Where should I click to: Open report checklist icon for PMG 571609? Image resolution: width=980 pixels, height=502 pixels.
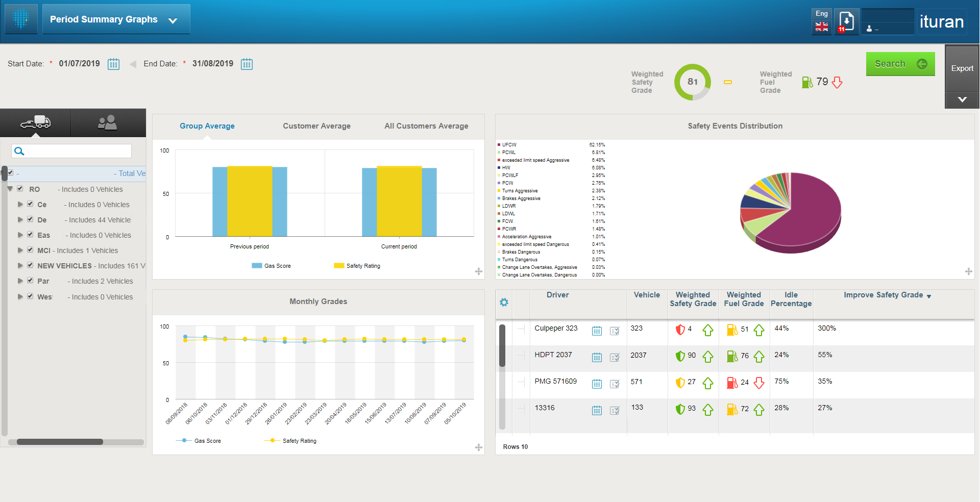tap(615, 384)
